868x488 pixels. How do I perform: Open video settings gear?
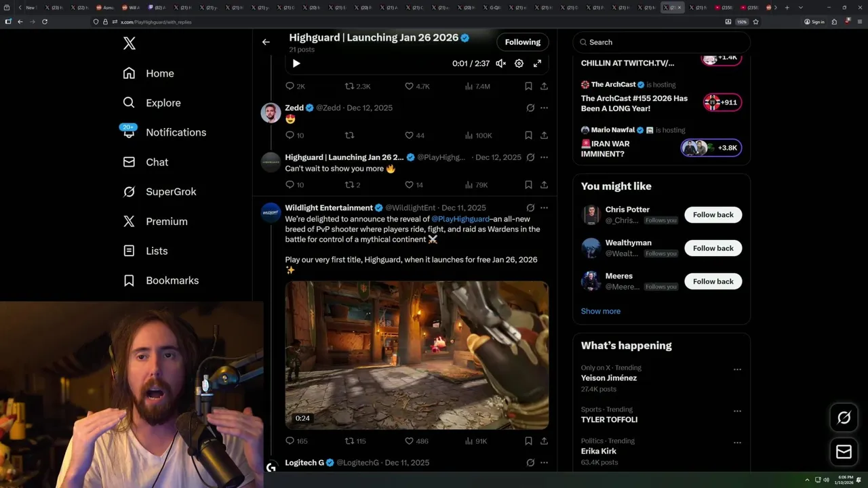pos(519,63)
